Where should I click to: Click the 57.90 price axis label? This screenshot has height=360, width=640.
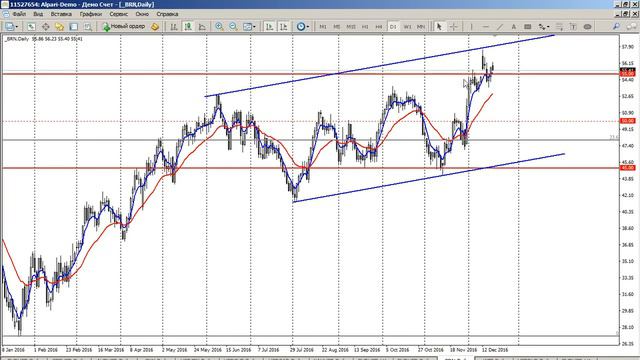[x=628, y=47]
